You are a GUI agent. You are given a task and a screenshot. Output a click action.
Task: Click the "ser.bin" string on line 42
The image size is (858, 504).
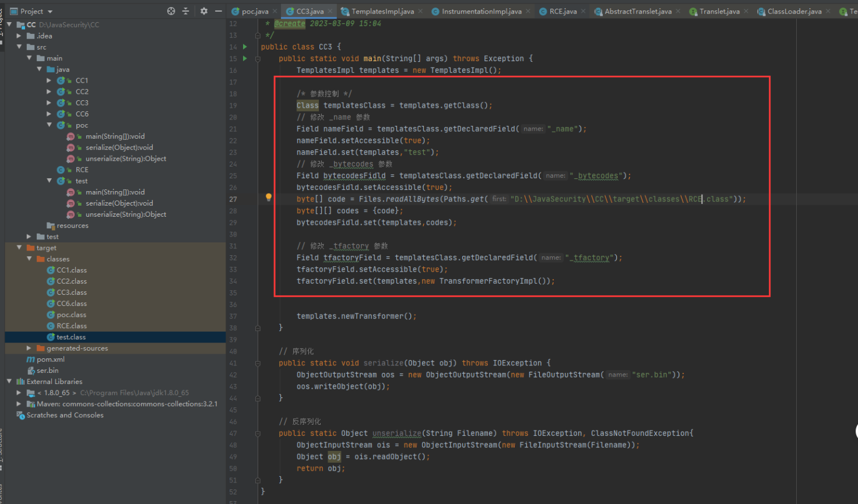[651, 375]
